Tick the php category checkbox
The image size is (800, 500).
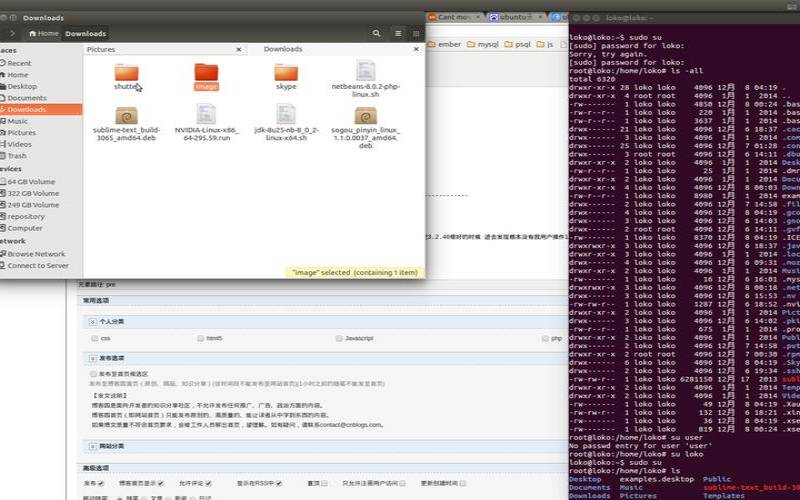(x=545, y=338)
